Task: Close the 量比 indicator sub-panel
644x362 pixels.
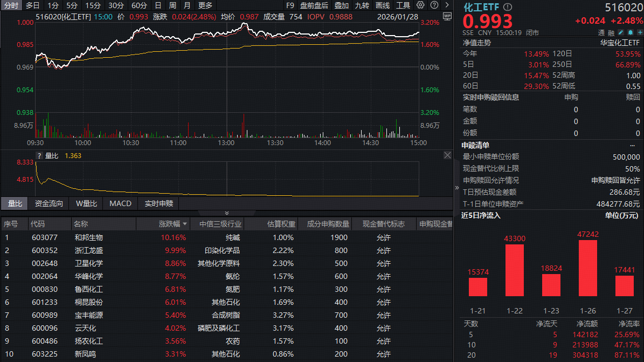Action: click(447, 155)
